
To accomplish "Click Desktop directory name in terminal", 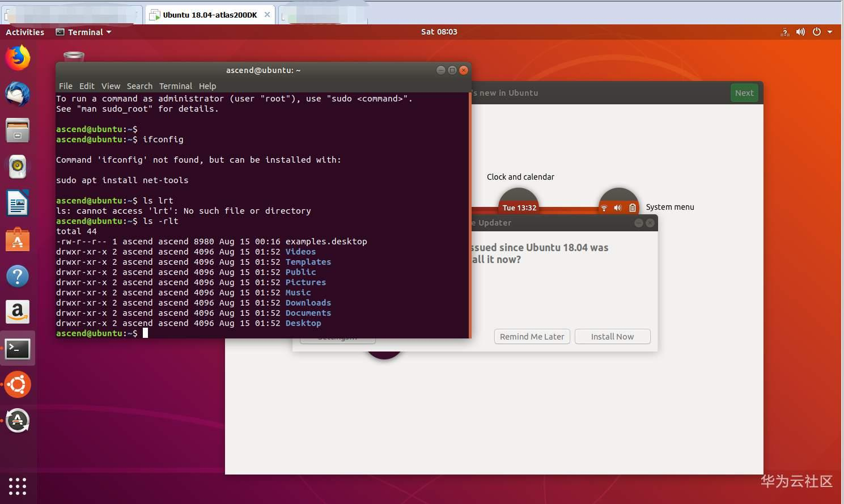I will [303, 323].
